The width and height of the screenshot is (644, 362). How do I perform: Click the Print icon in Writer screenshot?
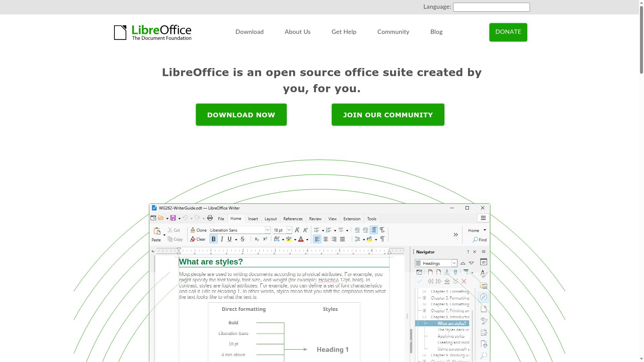(210, 218)
